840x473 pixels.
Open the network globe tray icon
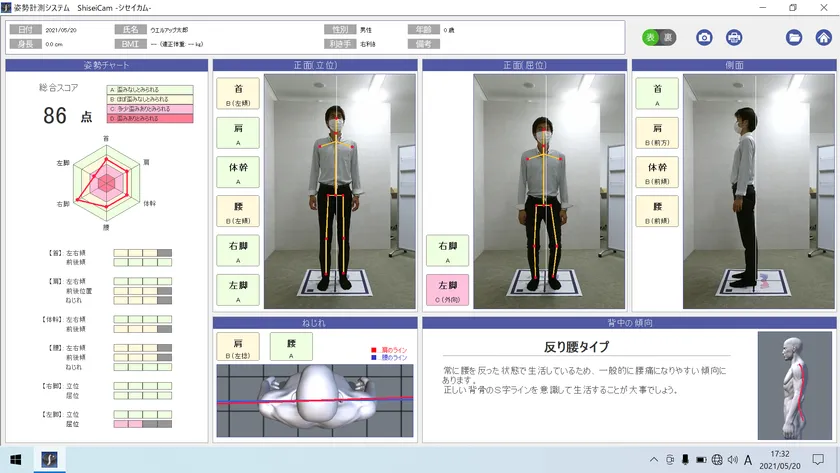click(x=717, y=460)
